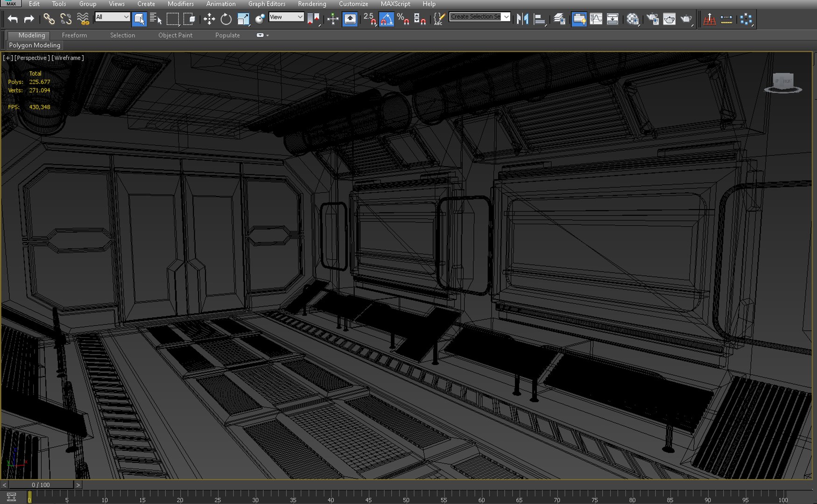817x504 pixels.
Task: Switch to the Populate ribbon tab
Action: tap(227, 35)
